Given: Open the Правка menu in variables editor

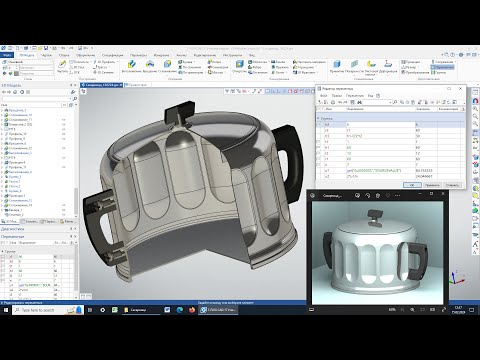Looking at the screenshot, I should click(x=336, y=96).
